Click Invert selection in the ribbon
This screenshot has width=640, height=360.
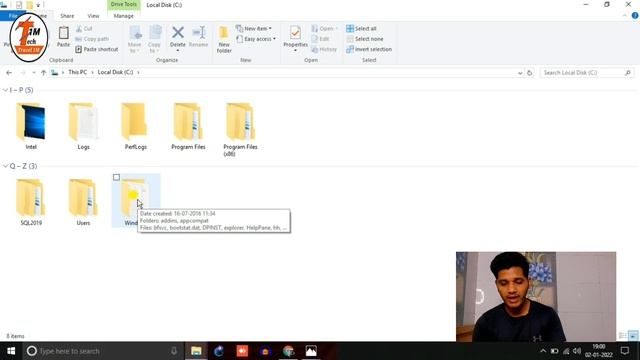[x=369, y=49]
